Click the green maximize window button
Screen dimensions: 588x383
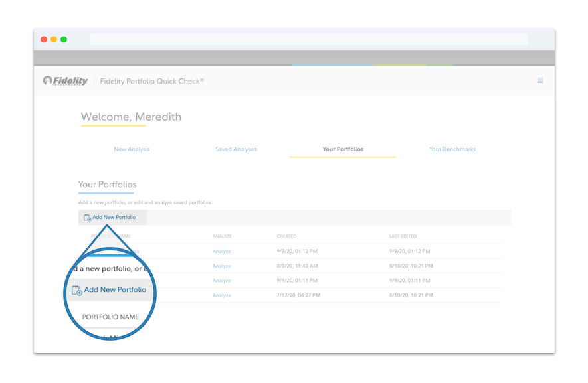[64, 40]
